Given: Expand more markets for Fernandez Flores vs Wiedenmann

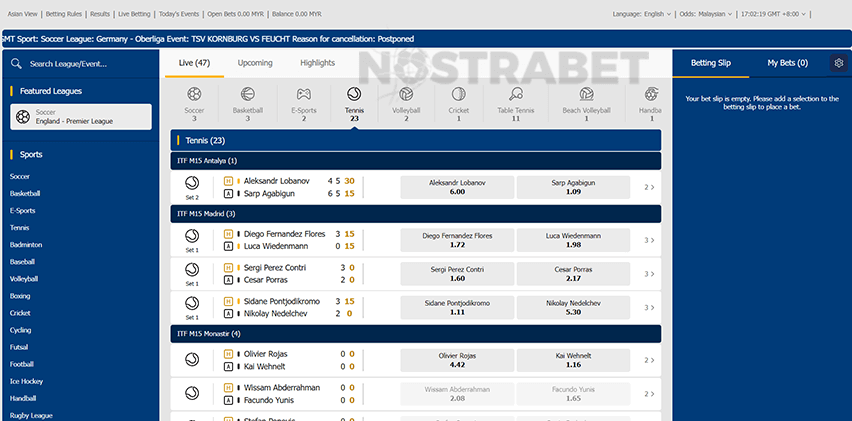Looking at the screenshot, I should (x=649, y=240).
